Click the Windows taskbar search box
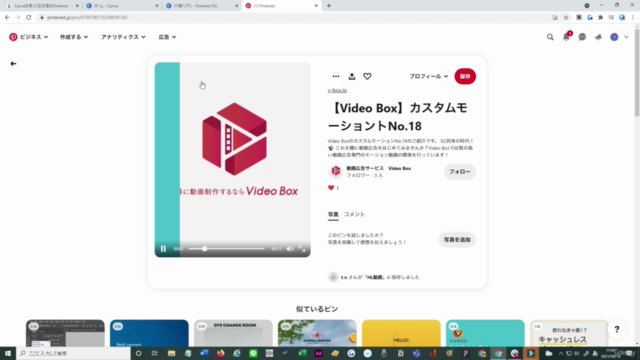The width and height of the screenshot is (640, 360). [73, 353]
